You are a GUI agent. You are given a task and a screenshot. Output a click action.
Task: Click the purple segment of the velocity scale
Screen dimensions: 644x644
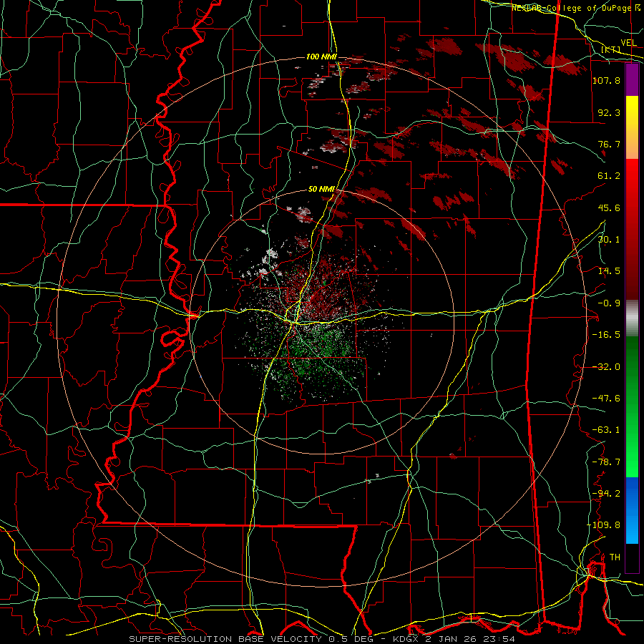click(x=632, y=79)
